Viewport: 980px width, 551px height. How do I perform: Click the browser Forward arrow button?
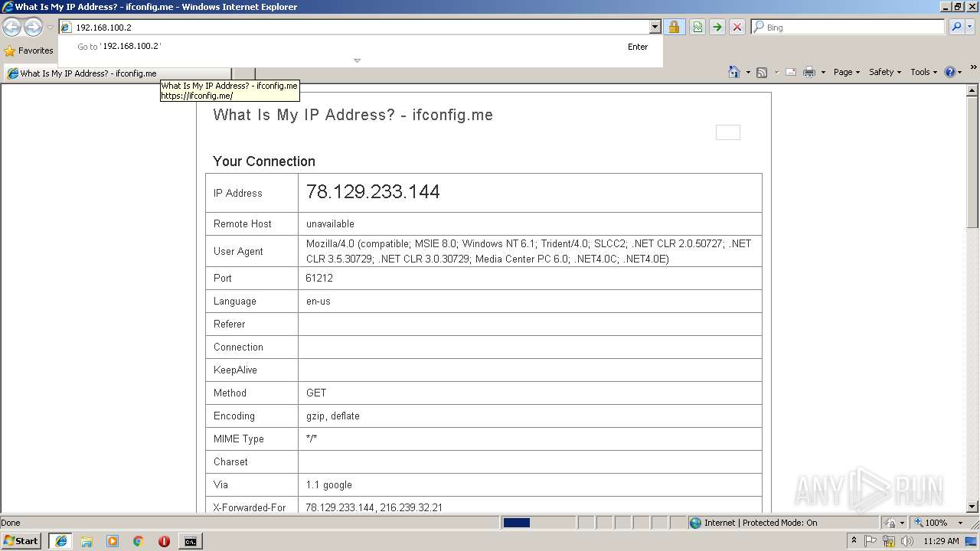[x=33, y=28]
